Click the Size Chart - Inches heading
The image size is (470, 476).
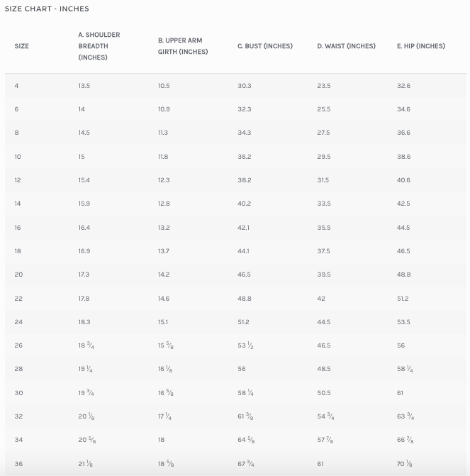pos(47,9)
